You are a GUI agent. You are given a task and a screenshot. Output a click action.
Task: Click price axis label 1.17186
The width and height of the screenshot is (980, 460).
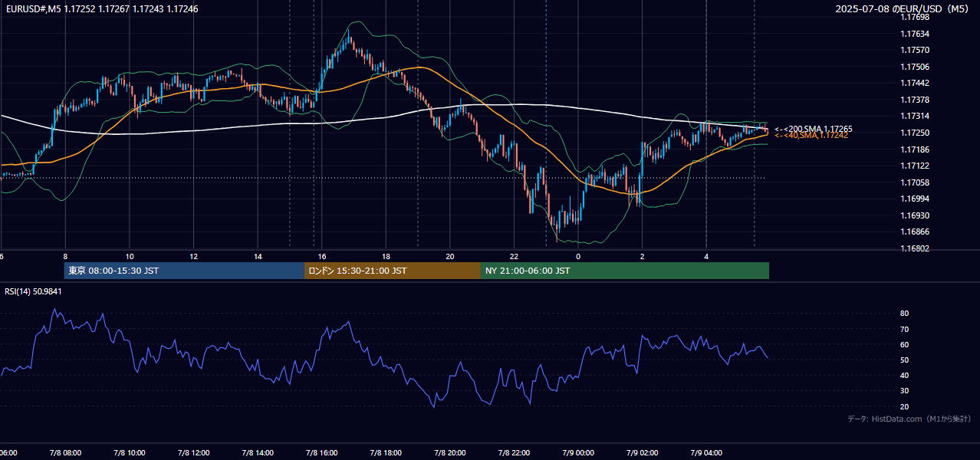coord(915,149)
